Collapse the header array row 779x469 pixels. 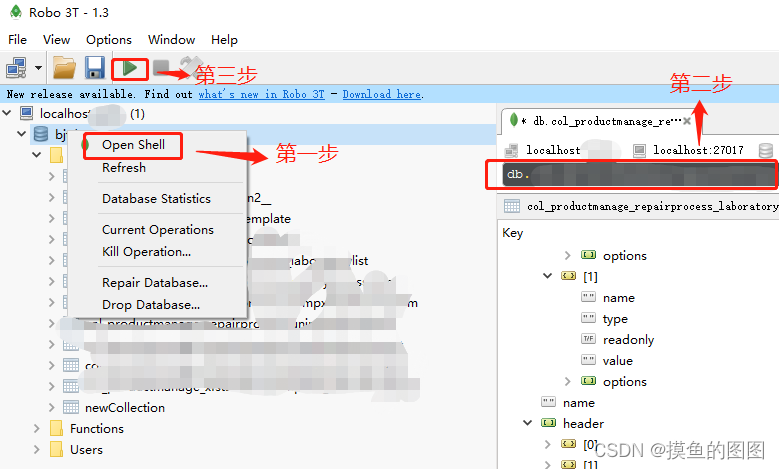tap(528, 423)
